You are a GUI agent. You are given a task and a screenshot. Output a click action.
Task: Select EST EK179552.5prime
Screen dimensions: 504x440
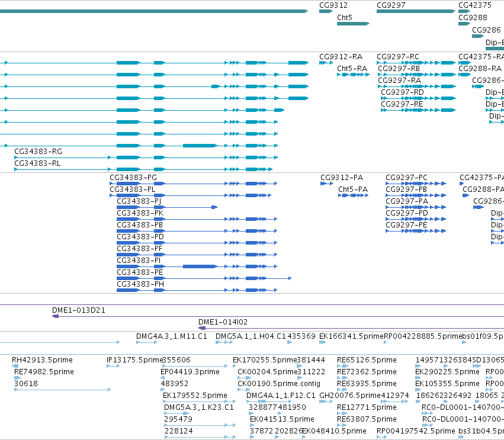(199, 402)
